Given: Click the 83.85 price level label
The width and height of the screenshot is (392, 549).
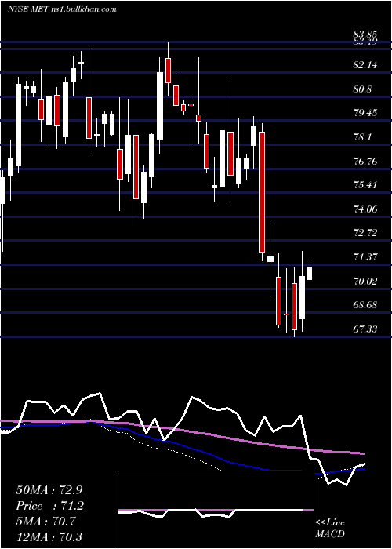Looking at the screenshot, I should [x=365, y=35].
